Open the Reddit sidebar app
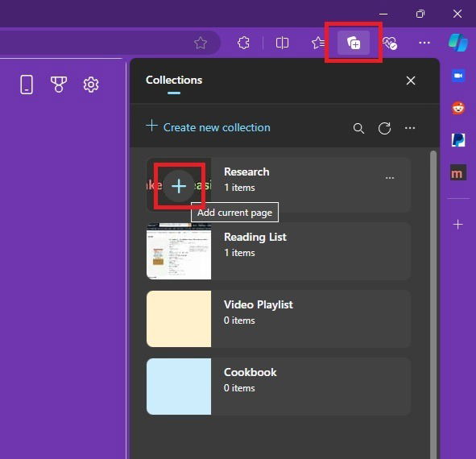This screenshot has width=476, height=459. (458, 108)
